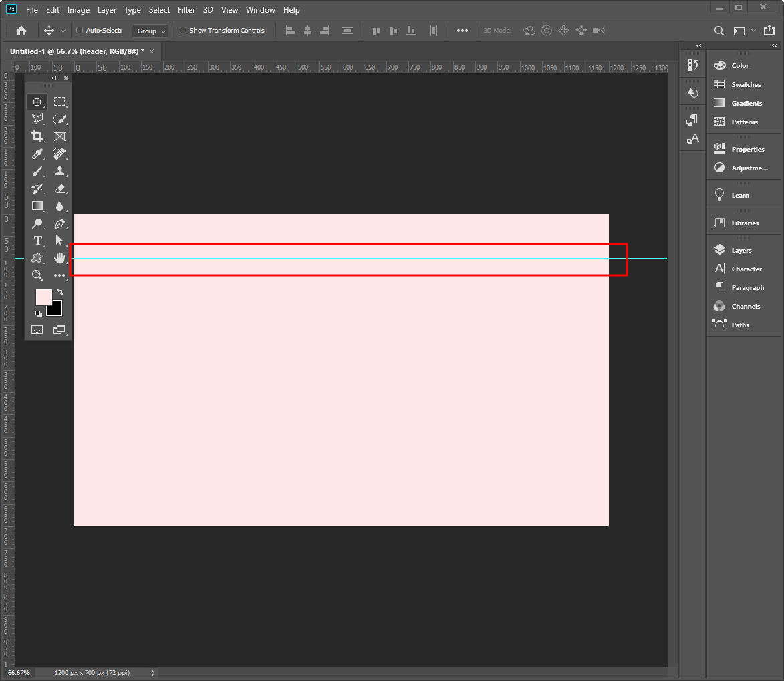Activate the Pen tool

[x=59, y=223]
